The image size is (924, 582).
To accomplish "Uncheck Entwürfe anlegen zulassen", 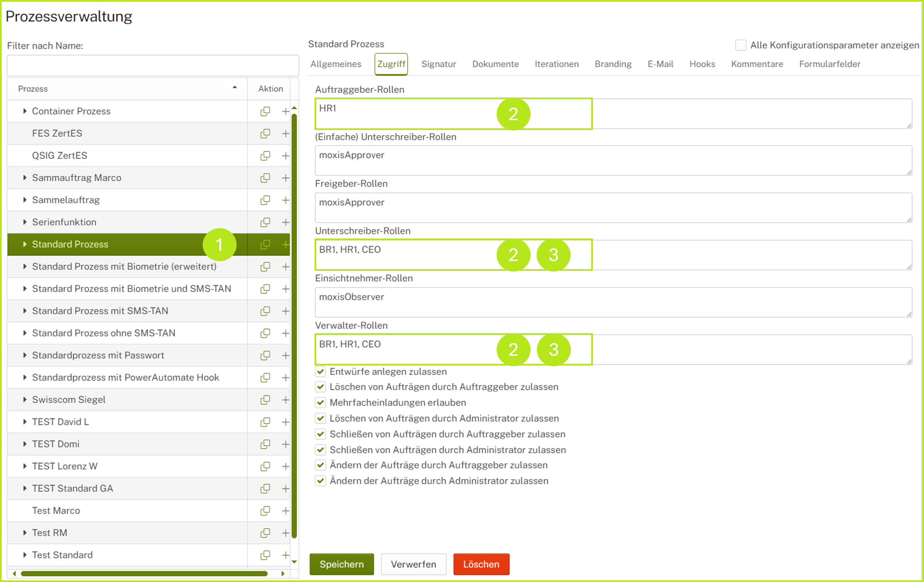I will pyautogui.click(x=320, y=372).
